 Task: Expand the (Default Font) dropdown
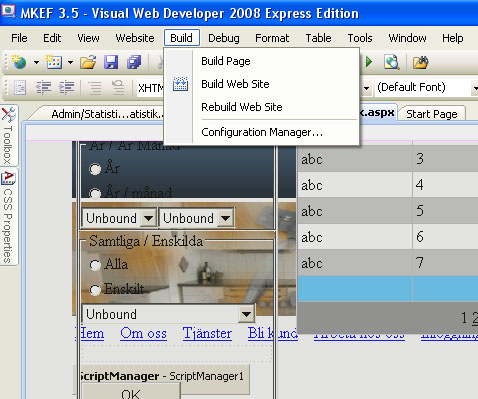coord(475,88)
